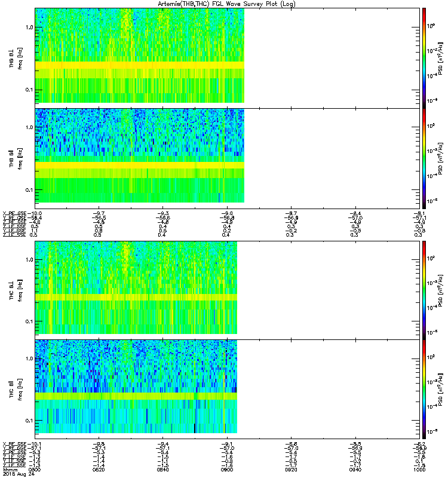Click the 0900 time label
The image size is (448, 478).
[x=227, y=470]
